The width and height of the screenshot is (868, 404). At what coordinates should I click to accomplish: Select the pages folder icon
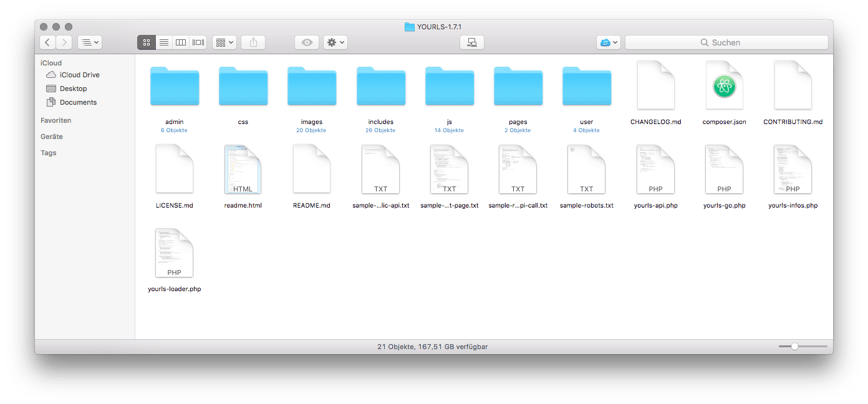518,86
